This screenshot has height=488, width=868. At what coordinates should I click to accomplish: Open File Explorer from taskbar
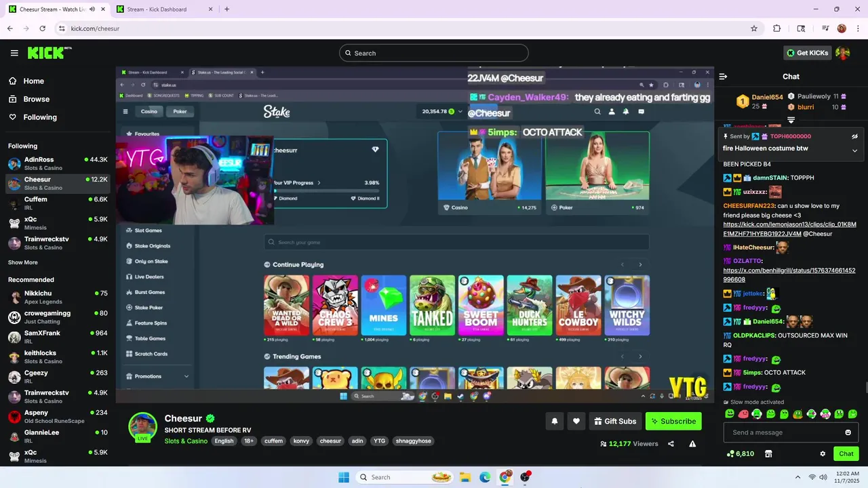pyautogui.click(x=465, y=477)
